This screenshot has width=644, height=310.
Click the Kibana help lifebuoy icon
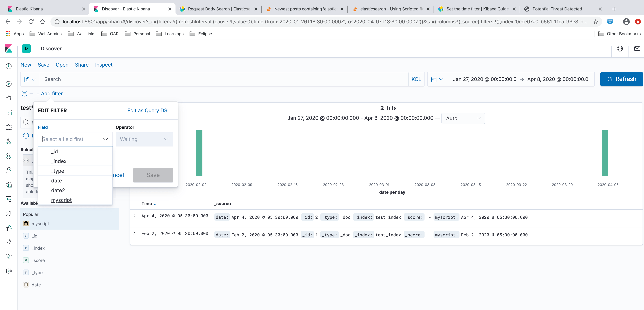tap(620, 49)
